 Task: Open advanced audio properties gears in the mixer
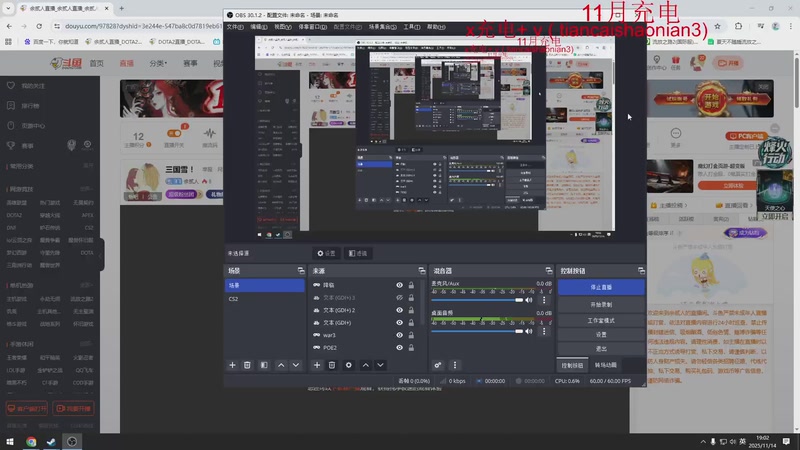point(438,365)
